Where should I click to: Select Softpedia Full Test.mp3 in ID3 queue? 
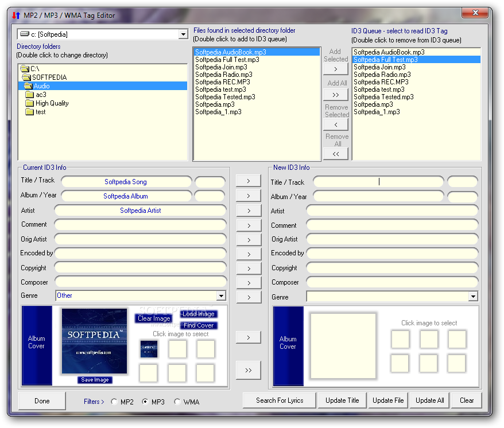(416, 60)
